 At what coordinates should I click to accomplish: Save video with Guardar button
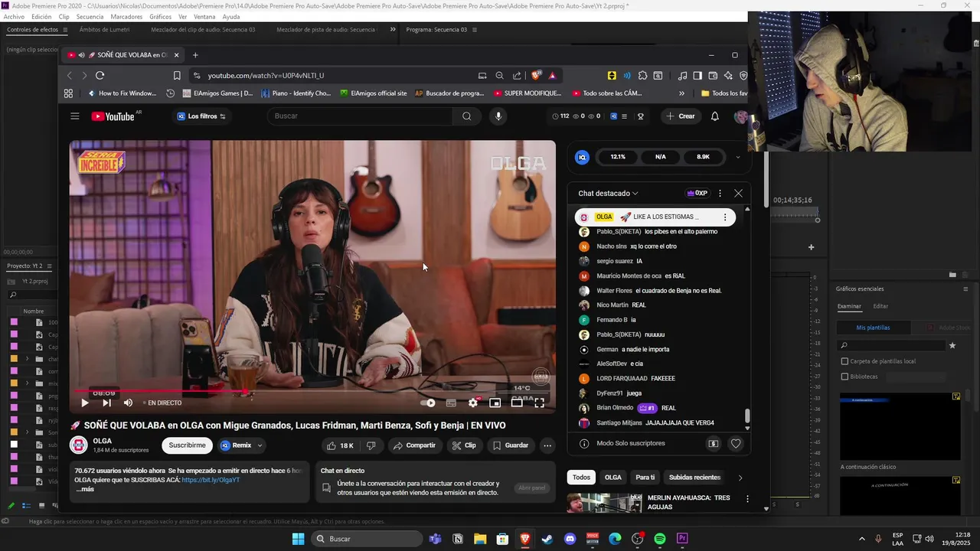pyautogui.click(x=511, y=445)
